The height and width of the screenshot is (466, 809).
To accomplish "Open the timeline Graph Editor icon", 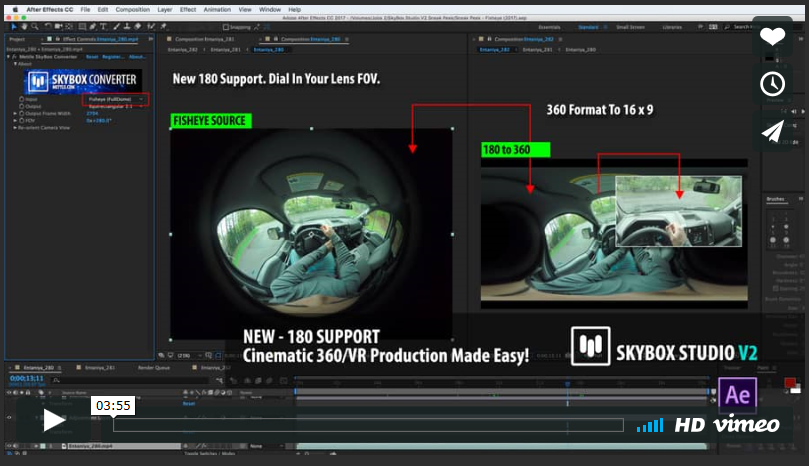I will [x=283, y=380].
